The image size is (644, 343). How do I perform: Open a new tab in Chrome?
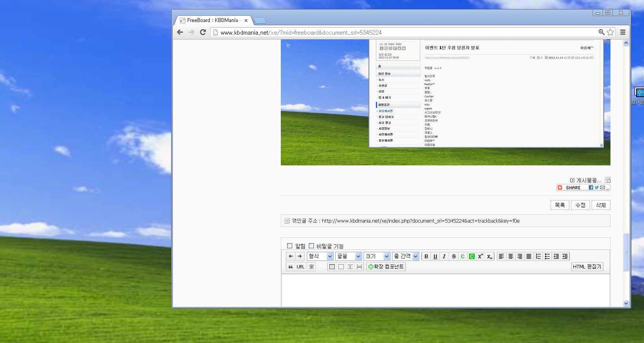pos(259,21)
